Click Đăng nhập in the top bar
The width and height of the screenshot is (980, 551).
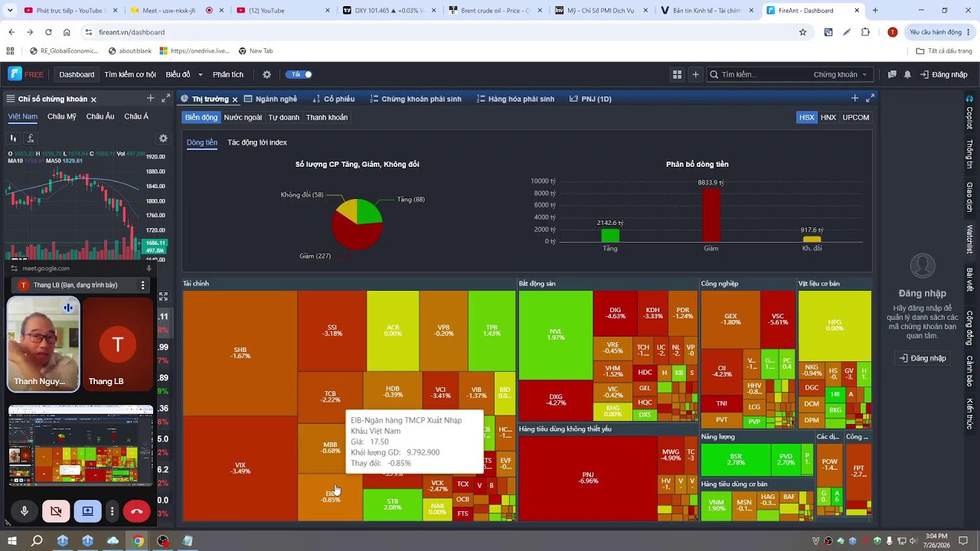[x=944, y=74]
